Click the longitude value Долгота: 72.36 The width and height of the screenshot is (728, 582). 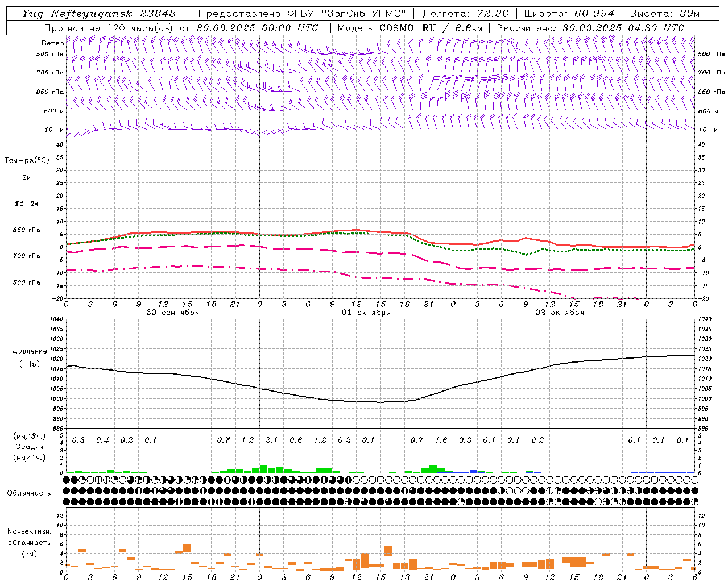click(465, 14)
